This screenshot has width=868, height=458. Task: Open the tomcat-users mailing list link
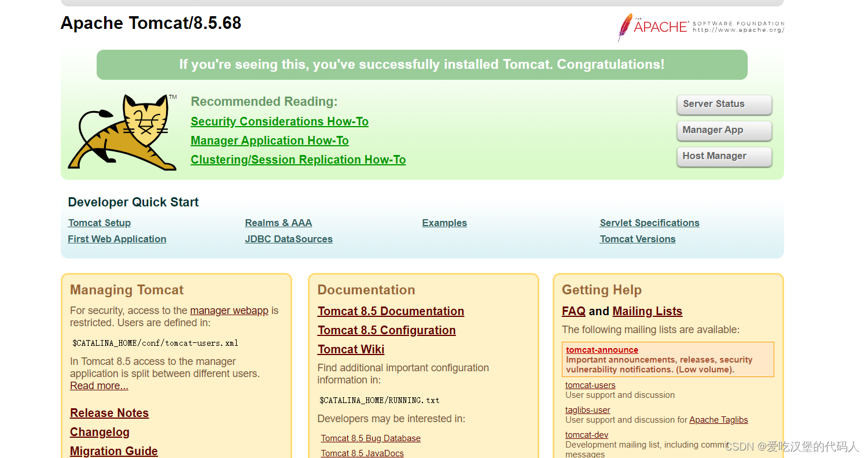(x=590, y=385)
